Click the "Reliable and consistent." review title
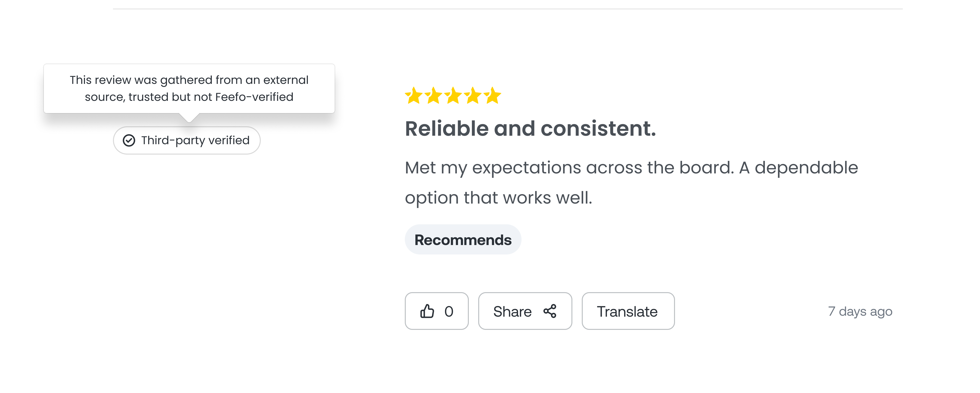Image resolution: width=980 pixels, height=393 pixels. coord(530,128)
